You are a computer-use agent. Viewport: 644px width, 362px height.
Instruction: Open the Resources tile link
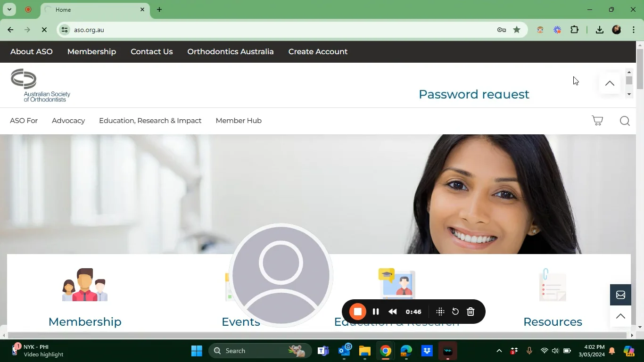click(553, 322)
